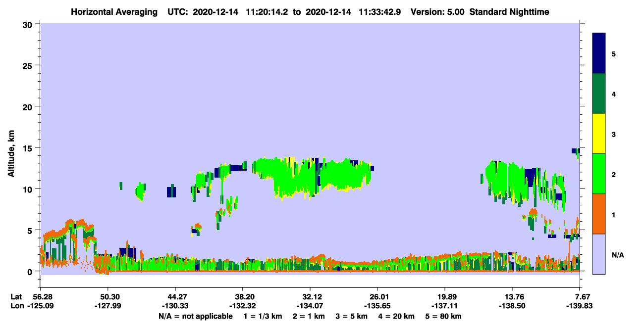Click the colorbar label '4'
The width and height of the screenshot is (644, 330).
point(614,94)
